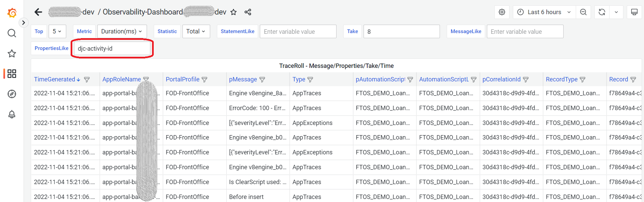Screen dimensions: 644x202
Task: Click the PortalProfile column header
Action: [182, 79]
